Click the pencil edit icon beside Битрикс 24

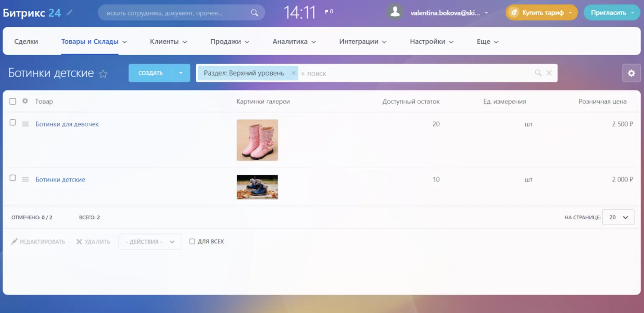coord(69,13)
